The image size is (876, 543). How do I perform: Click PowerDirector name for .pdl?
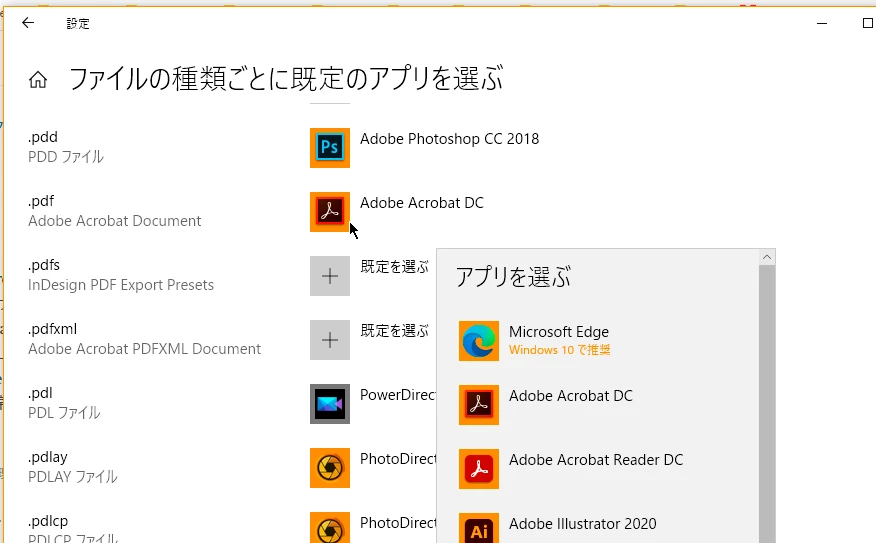398,395
